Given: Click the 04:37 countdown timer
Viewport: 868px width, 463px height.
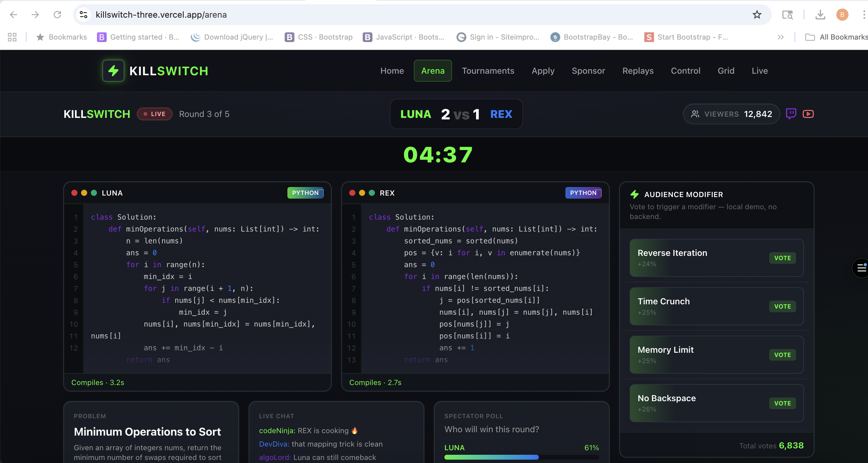Looking at the screenshot, I should point(438,154).
